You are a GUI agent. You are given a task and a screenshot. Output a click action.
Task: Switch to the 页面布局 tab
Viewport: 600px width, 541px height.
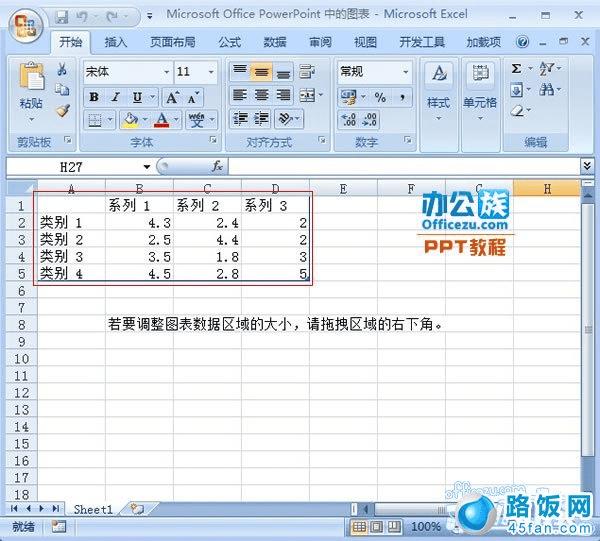point(173,42)
